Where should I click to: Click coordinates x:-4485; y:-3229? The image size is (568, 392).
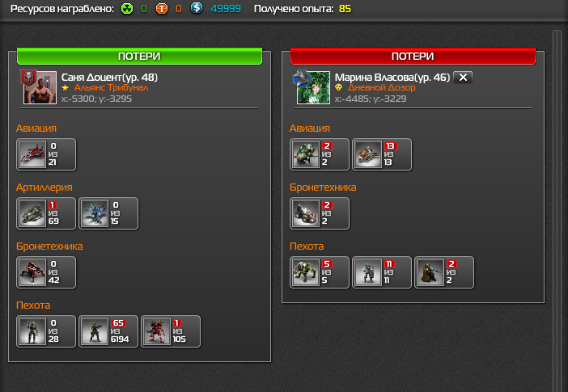(371, 99)
